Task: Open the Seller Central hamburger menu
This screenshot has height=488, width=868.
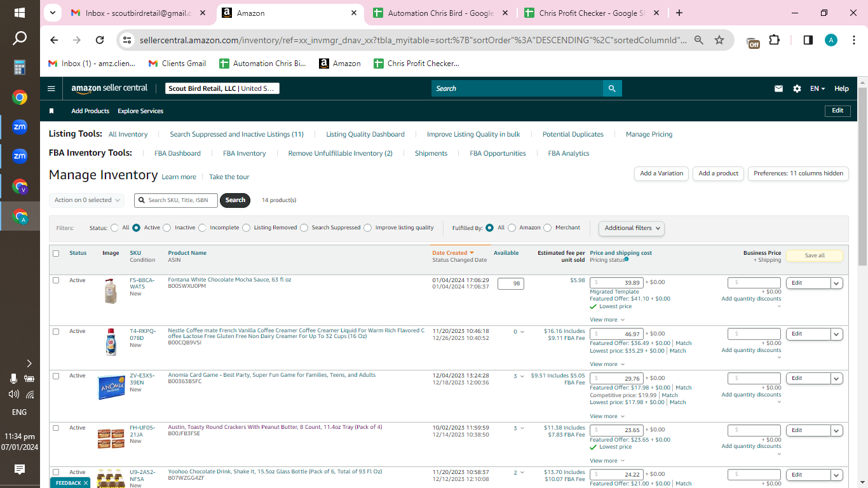Action: [x=51, y=89]
